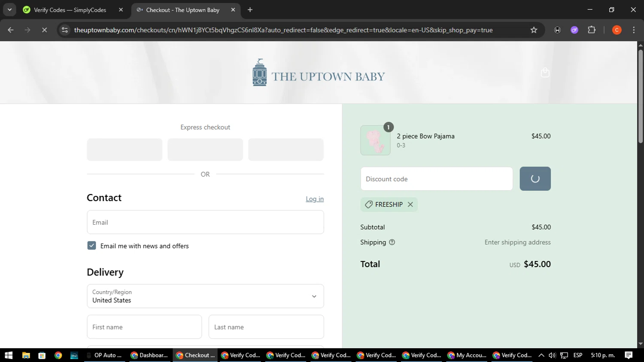Focus the First name field

[x=144, y=327]
